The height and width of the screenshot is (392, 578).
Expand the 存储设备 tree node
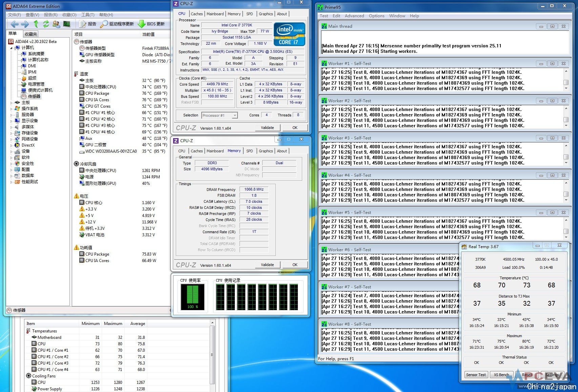pos(11,133)
